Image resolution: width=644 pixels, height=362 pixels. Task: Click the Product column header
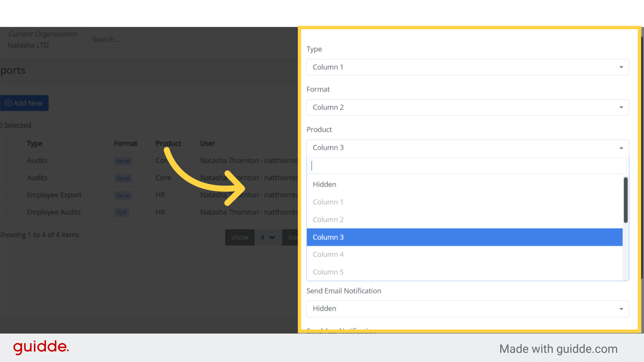tap(168, 143)
